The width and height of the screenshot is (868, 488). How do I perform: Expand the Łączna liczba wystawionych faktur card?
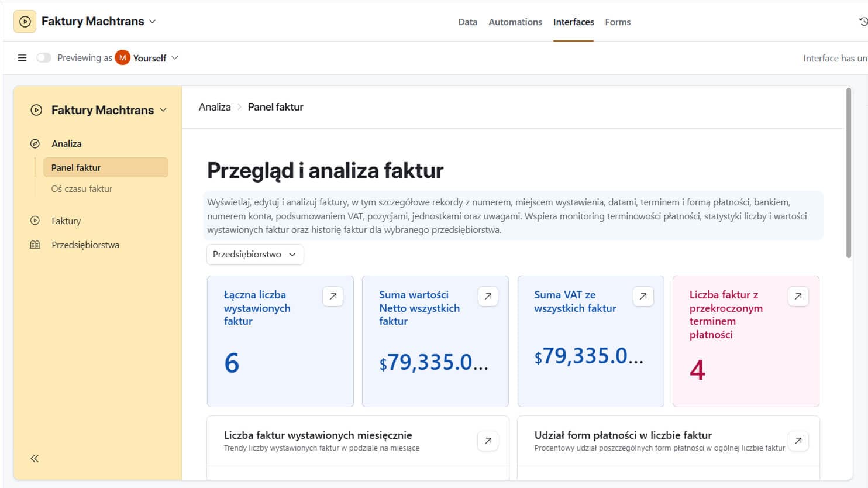pyautogui.click(x=332, y=296)
